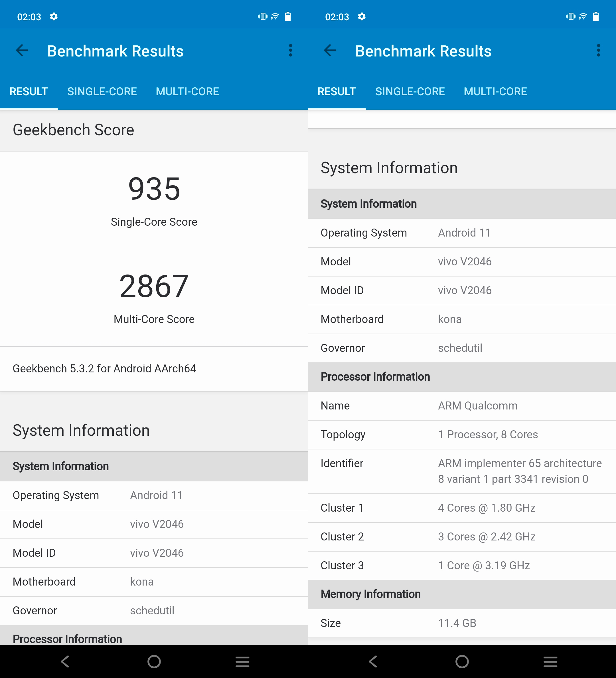Tap 'Processor Information' header on right screen
Viewport: 616px width, 678px height.
pyautogui.click(x=462, y=377)
